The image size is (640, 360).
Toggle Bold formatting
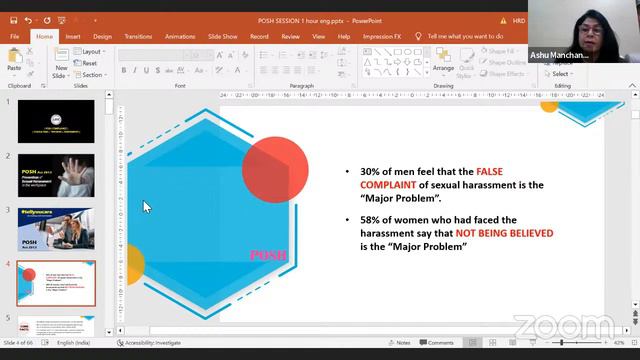point(124,70)
